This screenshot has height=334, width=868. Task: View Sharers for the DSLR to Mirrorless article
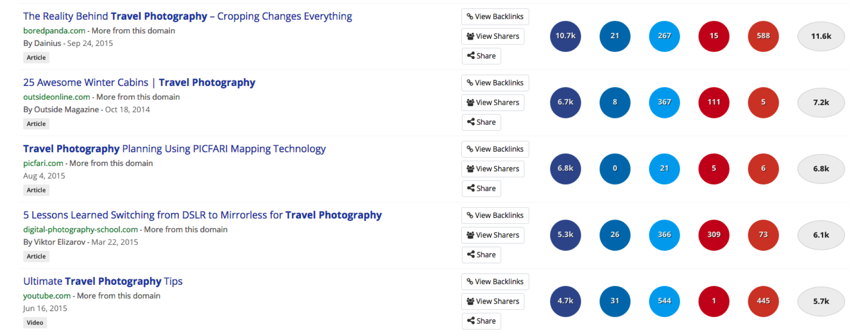click(493, 235)
